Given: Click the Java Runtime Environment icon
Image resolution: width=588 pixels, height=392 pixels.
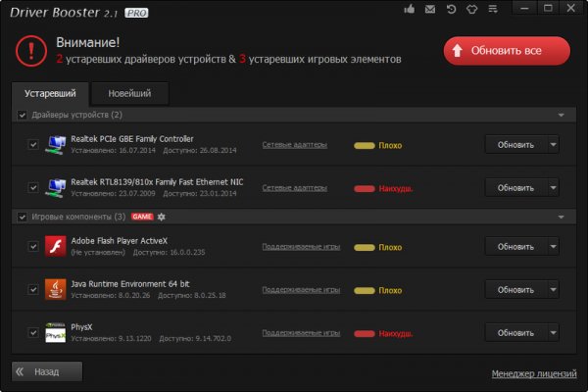Looking at the screenshot, I should pyautogui.click(x=56, y=289).
